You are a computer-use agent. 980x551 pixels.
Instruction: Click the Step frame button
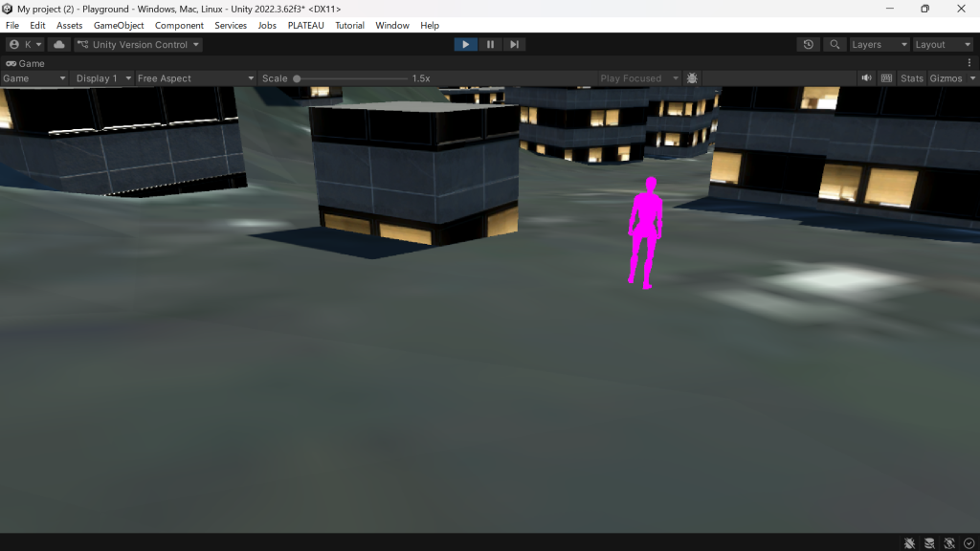click(x=514, y=45)
